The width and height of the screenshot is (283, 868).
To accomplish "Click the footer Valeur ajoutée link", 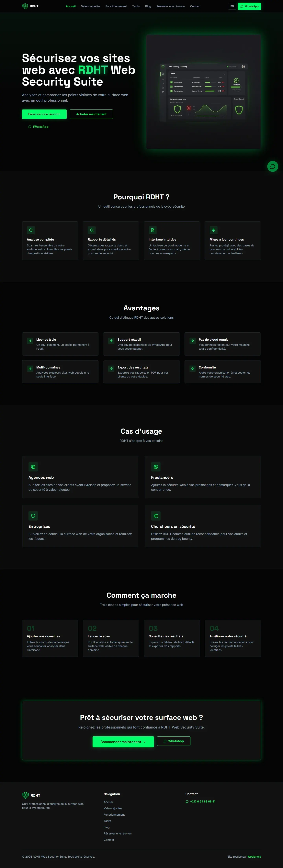I will (113, 808).
